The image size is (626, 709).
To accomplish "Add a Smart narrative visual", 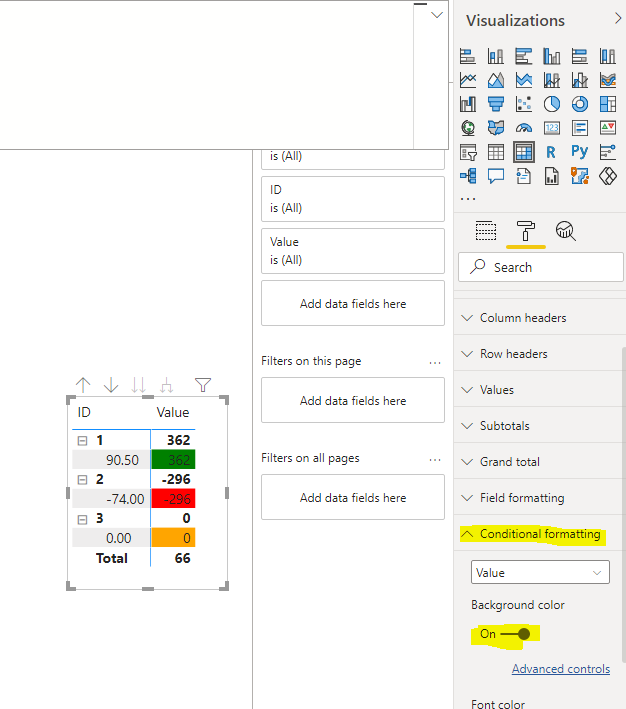I will 524,175.
